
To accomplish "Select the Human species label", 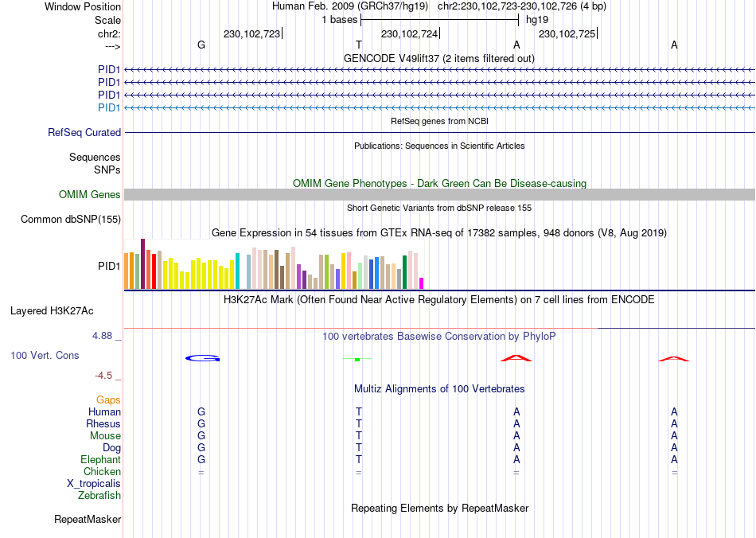I will pyautogui.click(x=104, y=411).
